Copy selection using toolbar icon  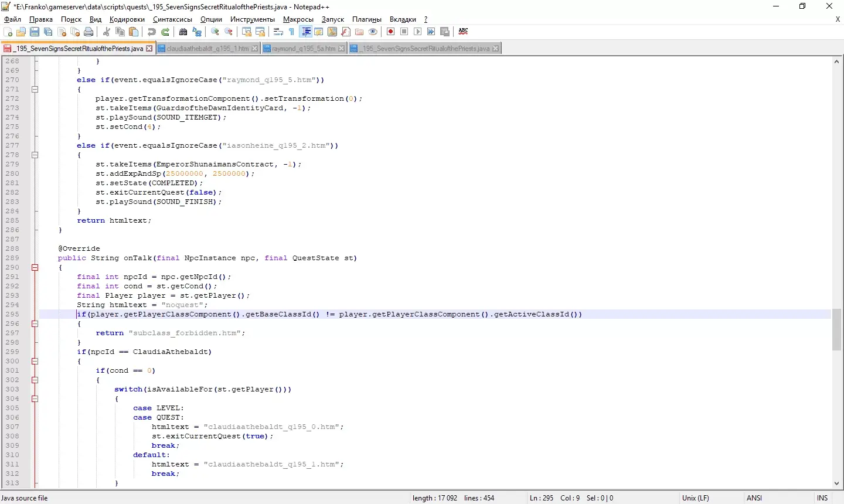point(120,32)
